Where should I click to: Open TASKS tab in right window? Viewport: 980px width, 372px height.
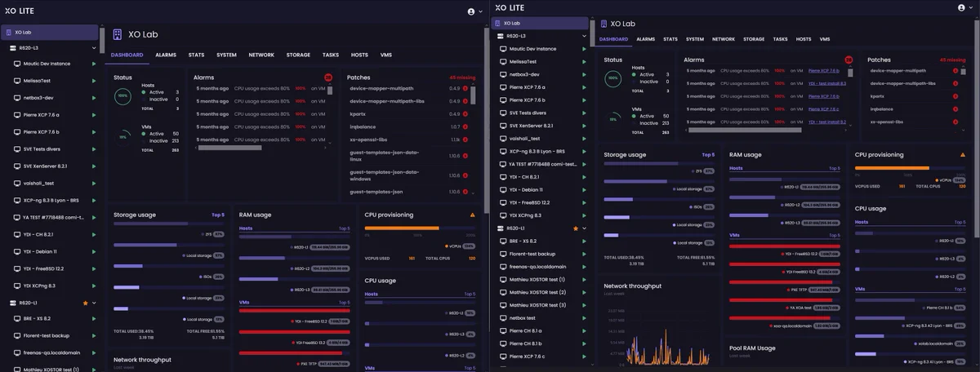click(781, 39)
